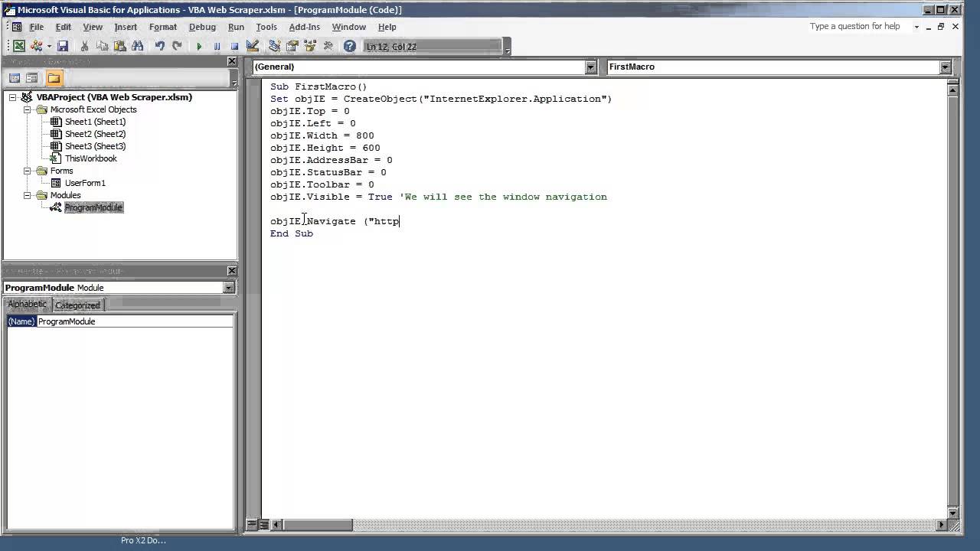Open Visual Basic Help question mark icon
This screenshot has width=980, height=551.
(x=350, y=46)
